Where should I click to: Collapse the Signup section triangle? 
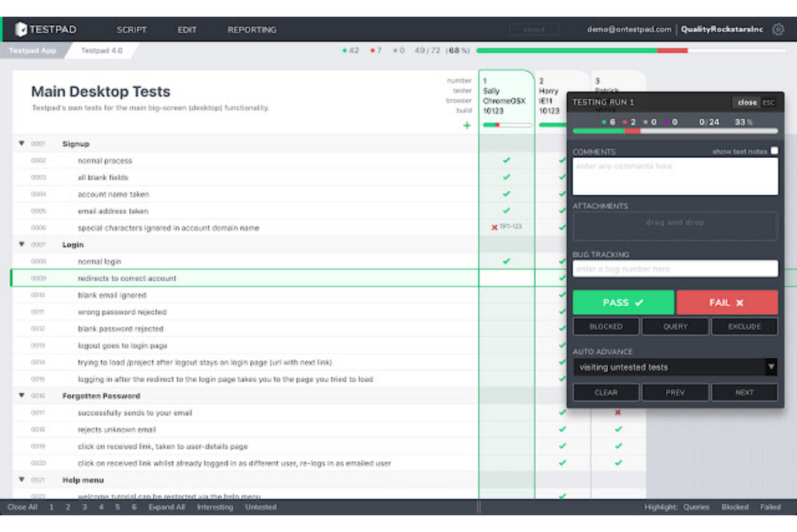point(21,143)
